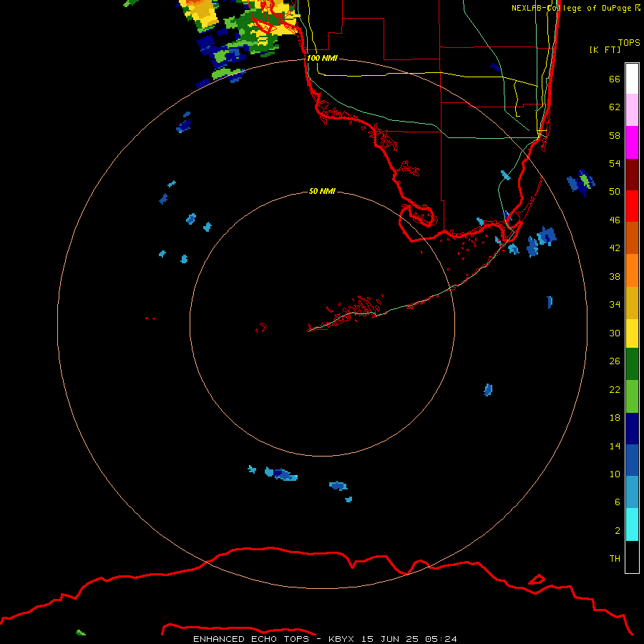Click the magenta 58 kft legend swatch

[x=632, y=142]
